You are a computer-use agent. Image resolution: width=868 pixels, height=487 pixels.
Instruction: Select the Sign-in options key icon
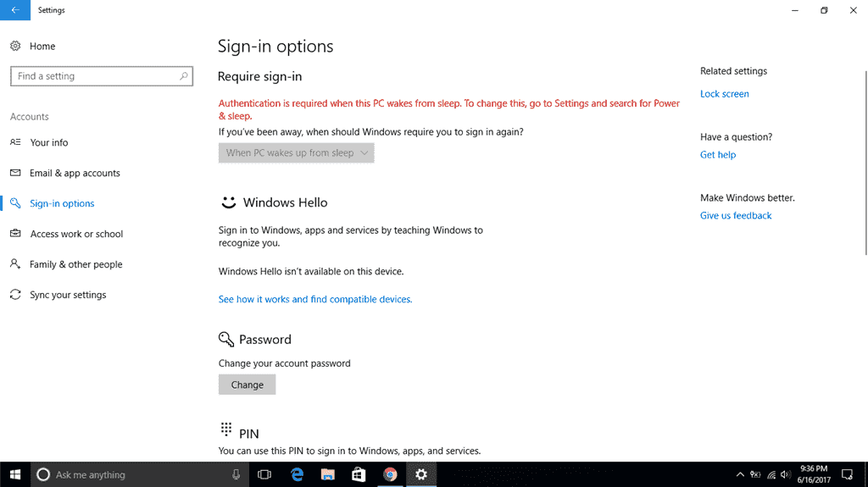tap(15, 203)
